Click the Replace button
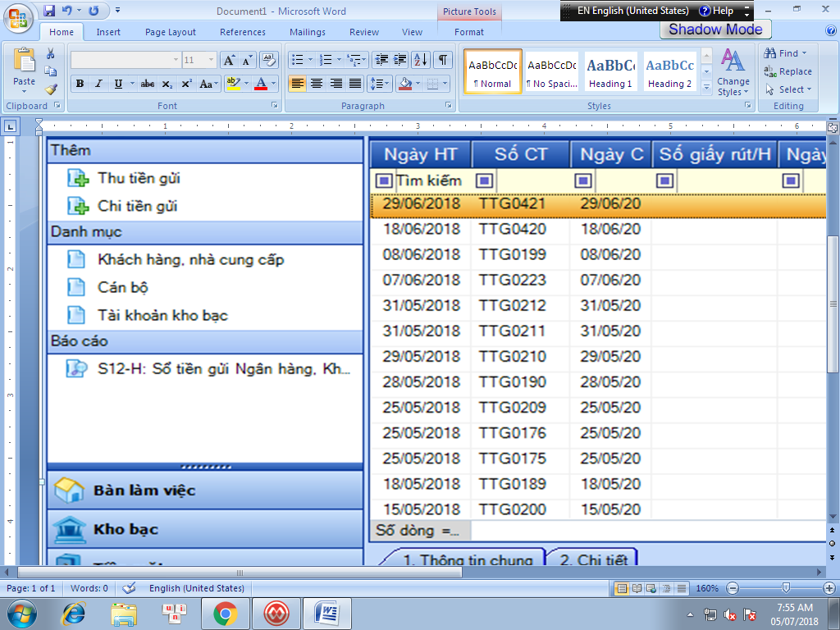Screen dimensions: 840x630 788,71
